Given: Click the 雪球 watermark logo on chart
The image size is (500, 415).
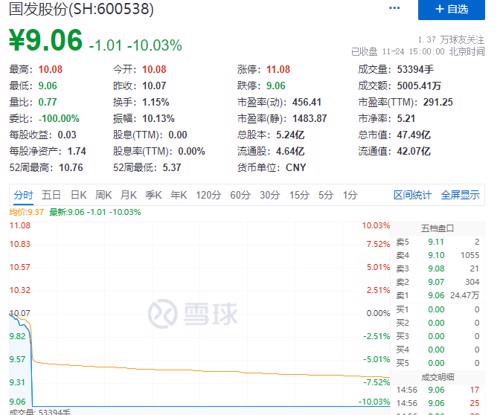Looking at the screenshot, I should [193, 313].
